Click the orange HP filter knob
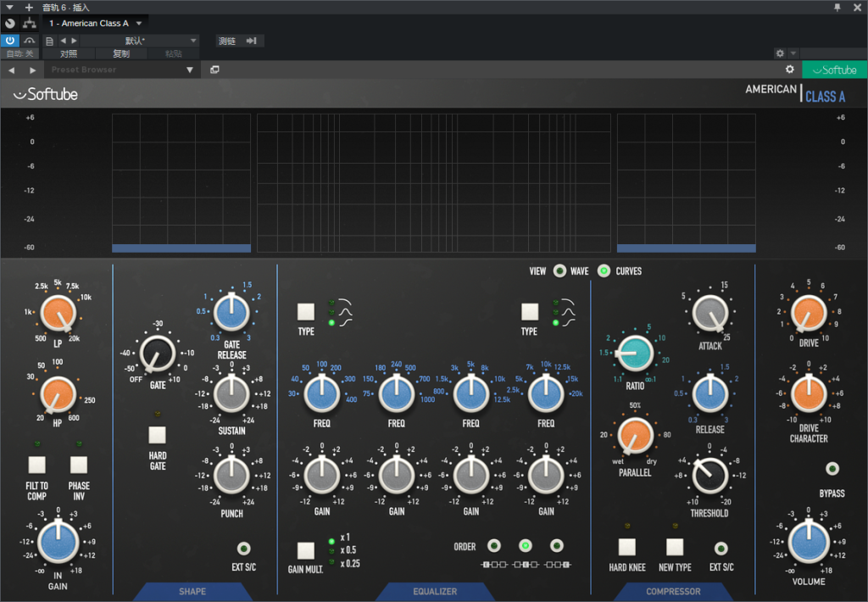 tap(58, 394)
